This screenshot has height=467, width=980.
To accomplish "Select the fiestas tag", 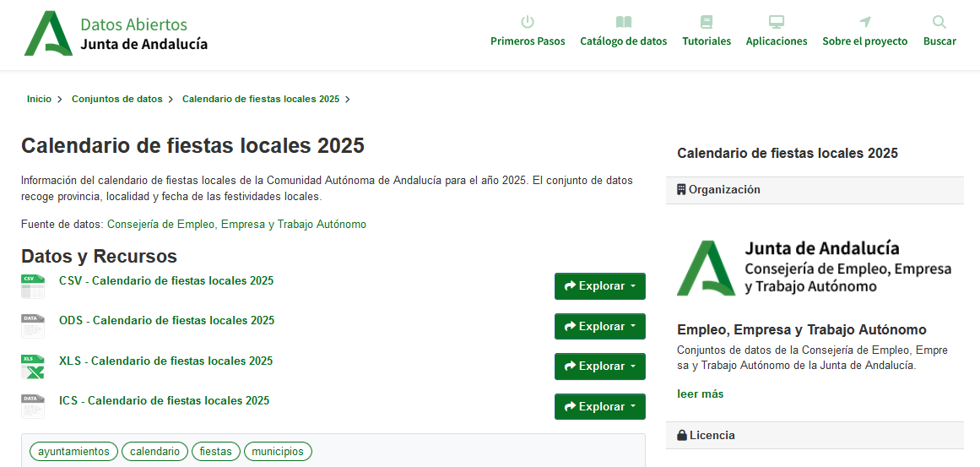I will (x=216, y=451).
